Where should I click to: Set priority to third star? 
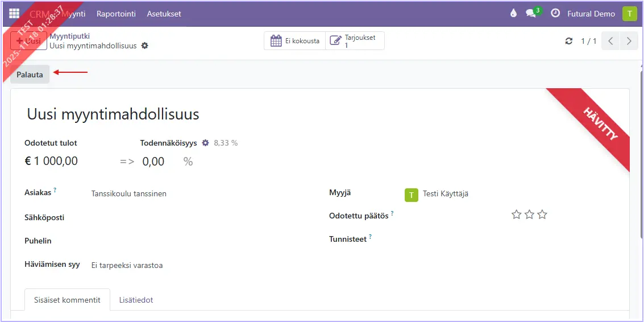(x=542, y=214)
